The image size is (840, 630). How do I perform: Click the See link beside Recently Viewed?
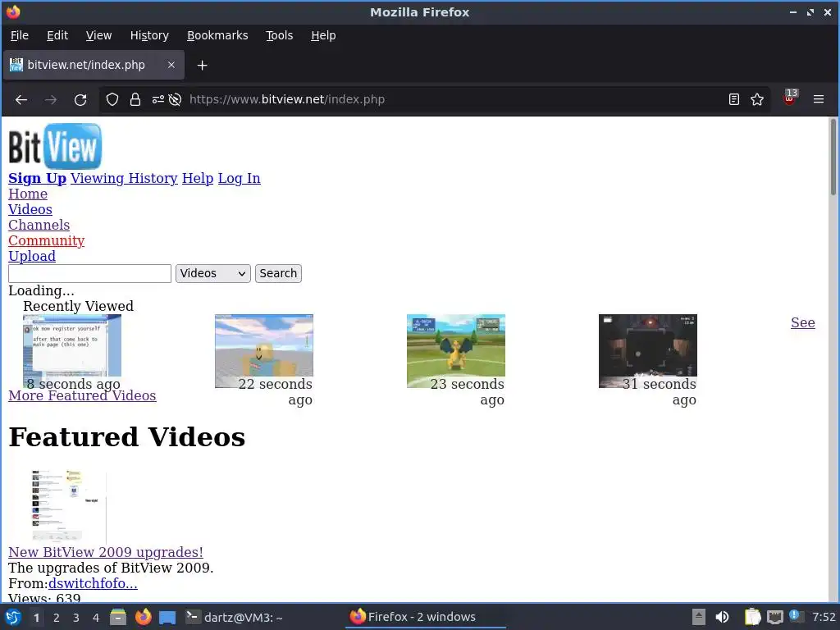(802, 322)
